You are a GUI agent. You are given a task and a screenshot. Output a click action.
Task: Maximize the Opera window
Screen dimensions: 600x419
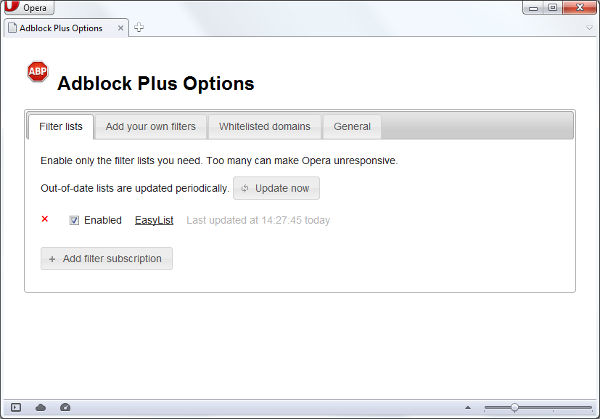[551, 6]
